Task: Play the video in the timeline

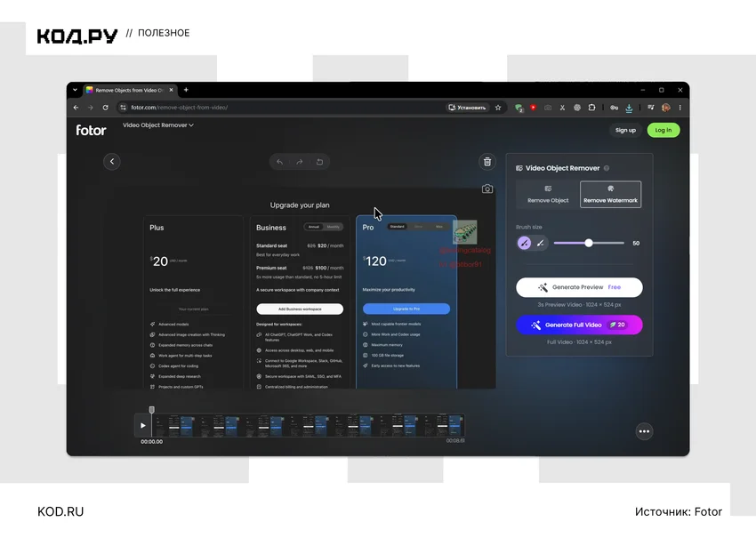Action: (142, 426)
